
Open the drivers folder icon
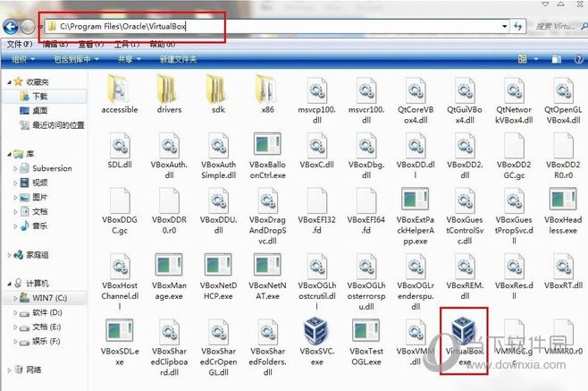169,89
